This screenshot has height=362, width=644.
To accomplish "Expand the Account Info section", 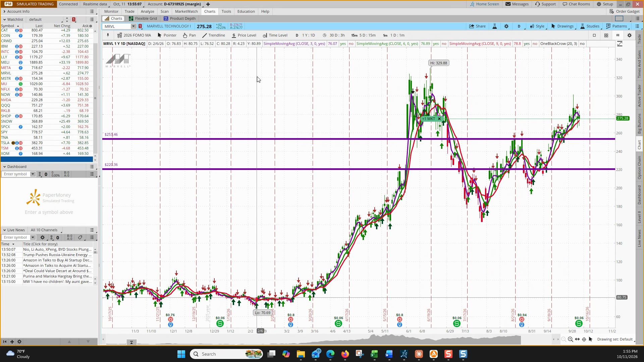I will point(4,11).
